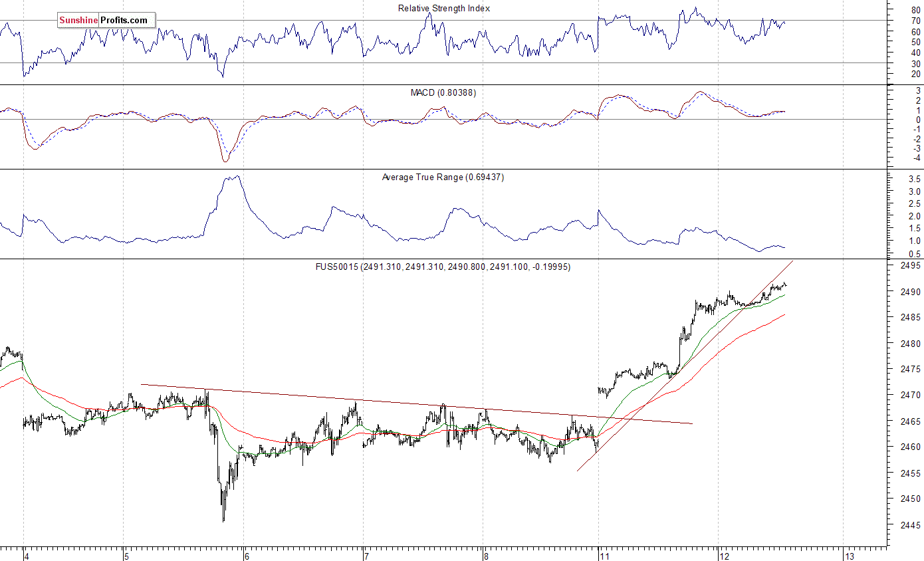The height and width of the screenshot is (561, 924).
Task: Click the 2475 price axis label
Action: click(911, 369)
